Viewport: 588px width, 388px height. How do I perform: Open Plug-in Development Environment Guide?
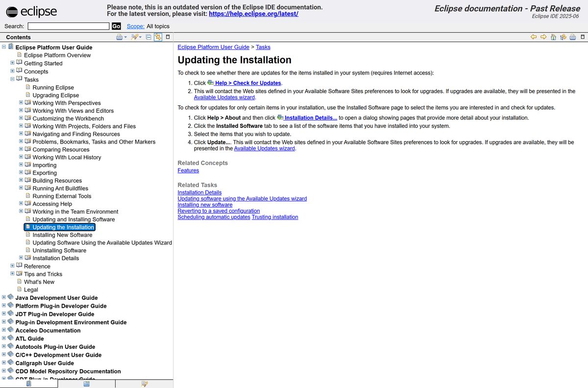click(71, 322)
